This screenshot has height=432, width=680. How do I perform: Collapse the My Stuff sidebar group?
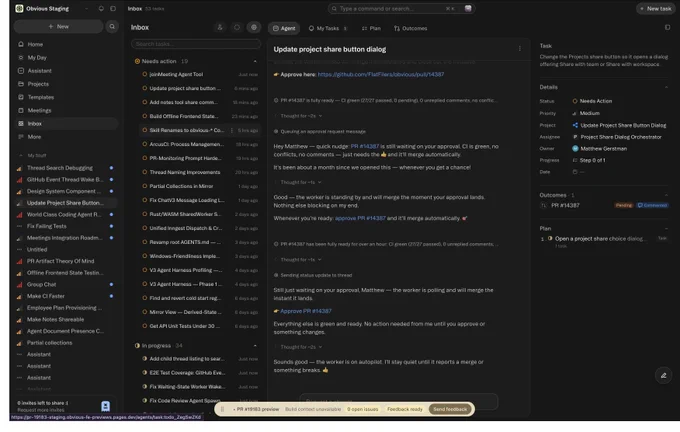20,155
